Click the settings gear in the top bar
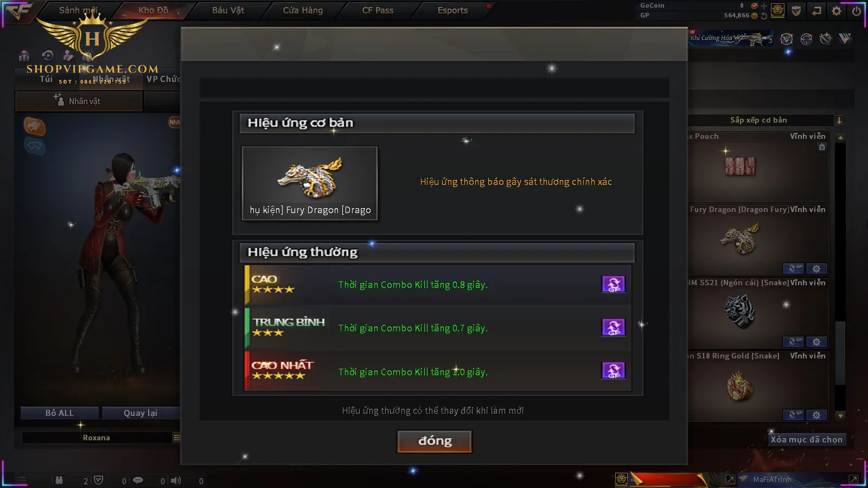The width and height of the screenshot is (868, 488). (837, 11)
